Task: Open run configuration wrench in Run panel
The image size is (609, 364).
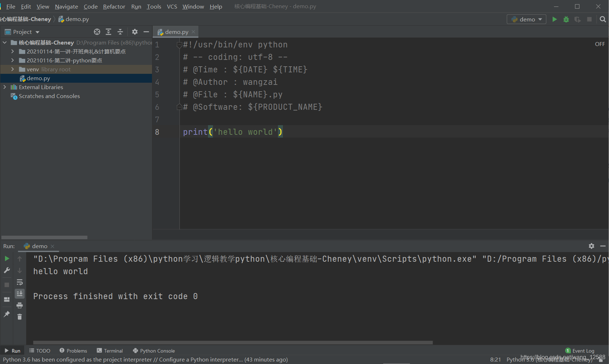Action: pyautogui.click(x=7, y=271)
